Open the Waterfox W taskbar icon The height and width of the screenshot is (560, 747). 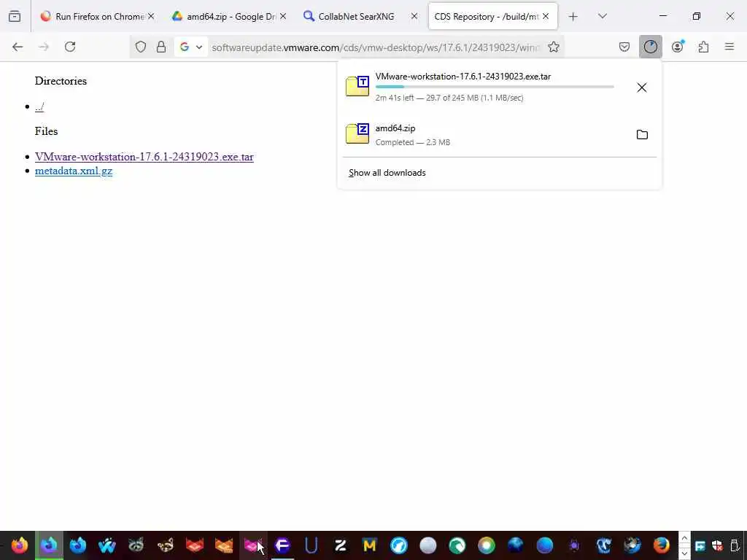click(107, 545)
